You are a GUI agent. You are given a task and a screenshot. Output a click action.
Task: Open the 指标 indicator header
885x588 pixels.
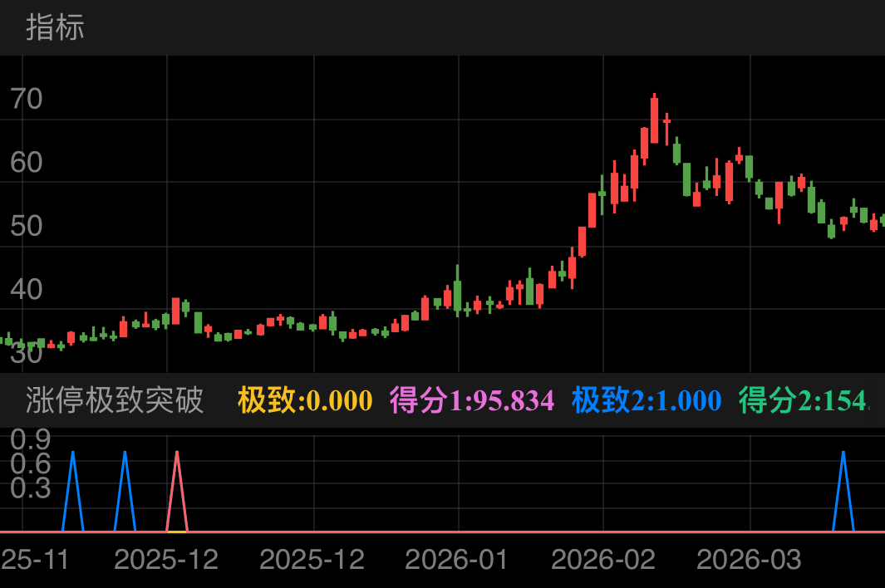point(55,27)
